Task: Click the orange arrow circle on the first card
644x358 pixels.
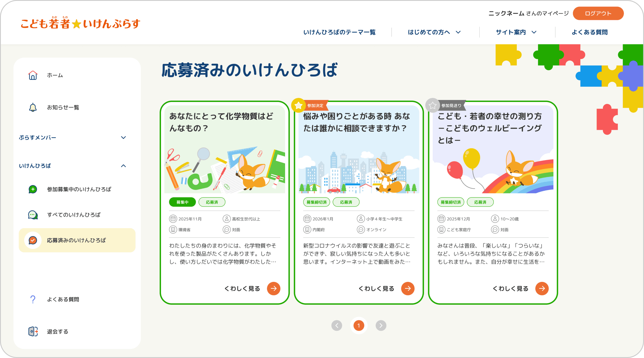Action: pos(273,288)
